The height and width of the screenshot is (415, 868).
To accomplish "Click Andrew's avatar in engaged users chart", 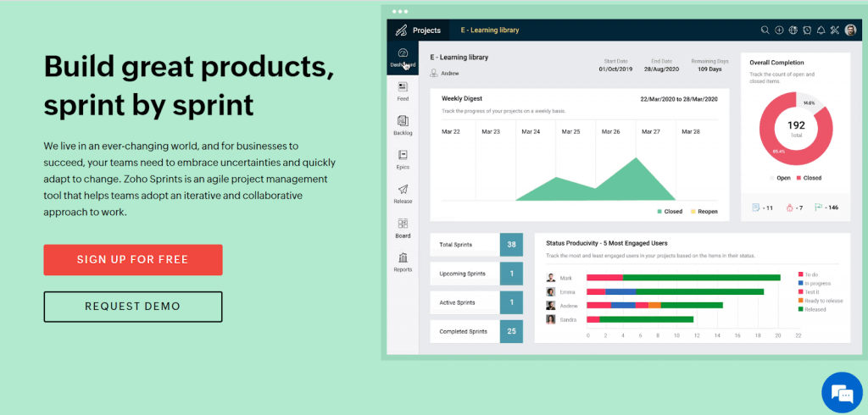I will click(551, 306).
